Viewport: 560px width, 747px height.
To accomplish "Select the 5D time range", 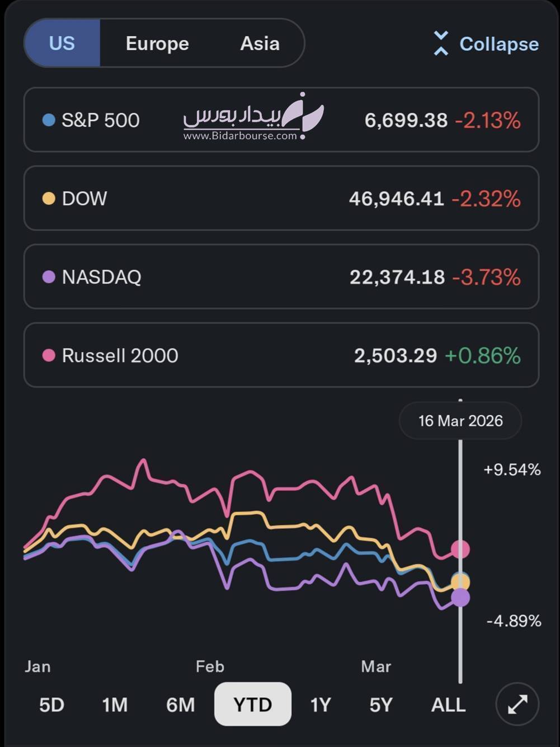I will click(x=51, y=704).
